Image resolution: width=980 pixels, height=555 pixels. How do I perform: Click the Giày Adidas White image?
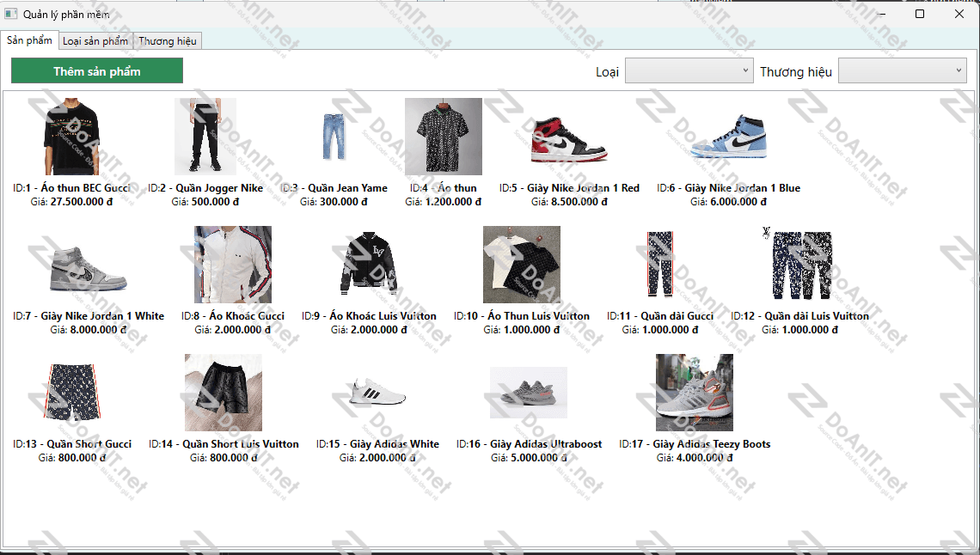click(379, 392)
